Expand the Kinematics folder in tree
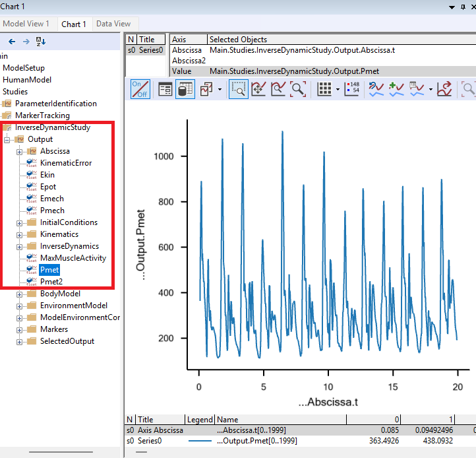476x458 pixels. coord(20,234)
